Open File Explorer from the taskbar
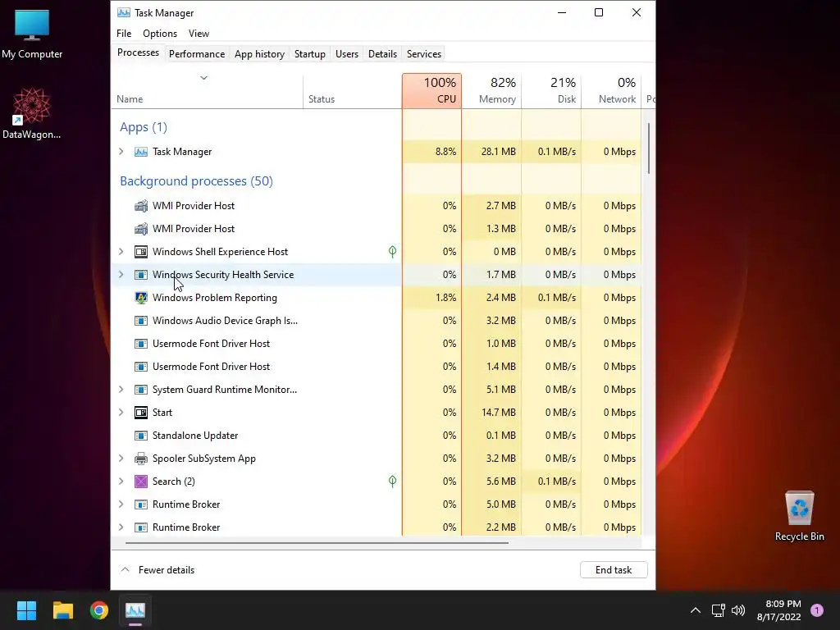This screenshot has height=630, width=840. tap(62, 610)
